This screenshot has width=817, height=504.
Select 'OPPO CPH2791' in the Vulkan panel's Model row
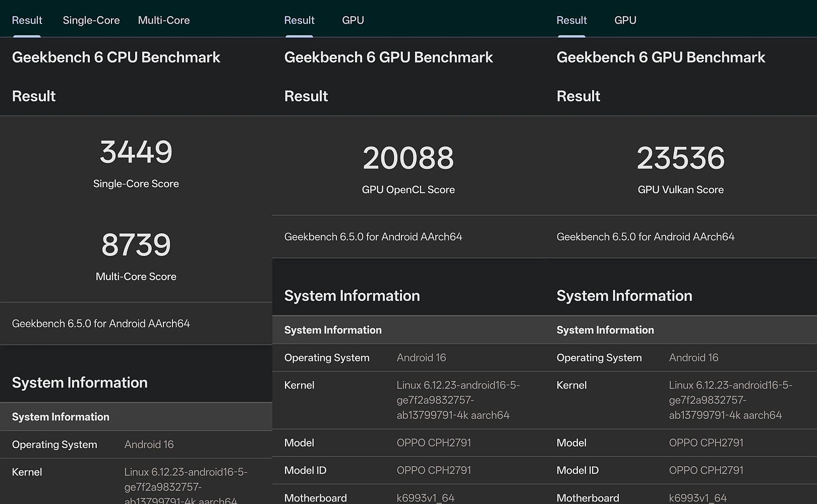pyautogui.click(x=706, y=443)
